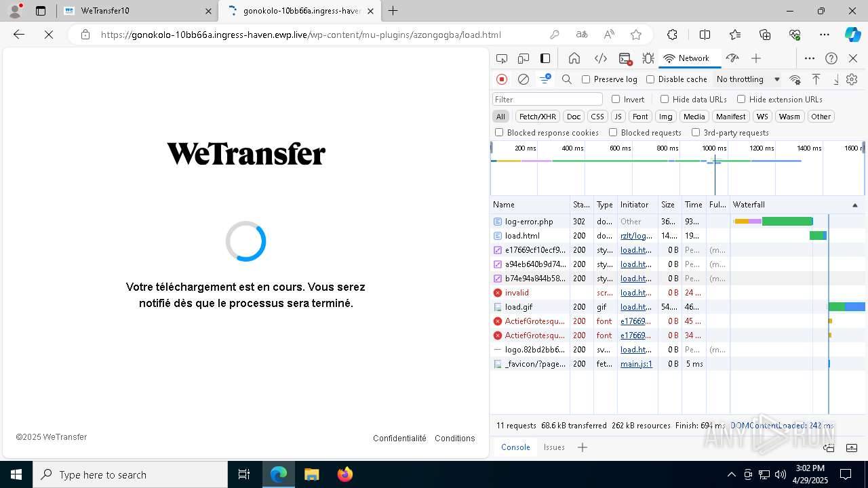This screenshot has height=488, width=868.
Task: Open Network search magnifier icon
Action: click(567, 79)
